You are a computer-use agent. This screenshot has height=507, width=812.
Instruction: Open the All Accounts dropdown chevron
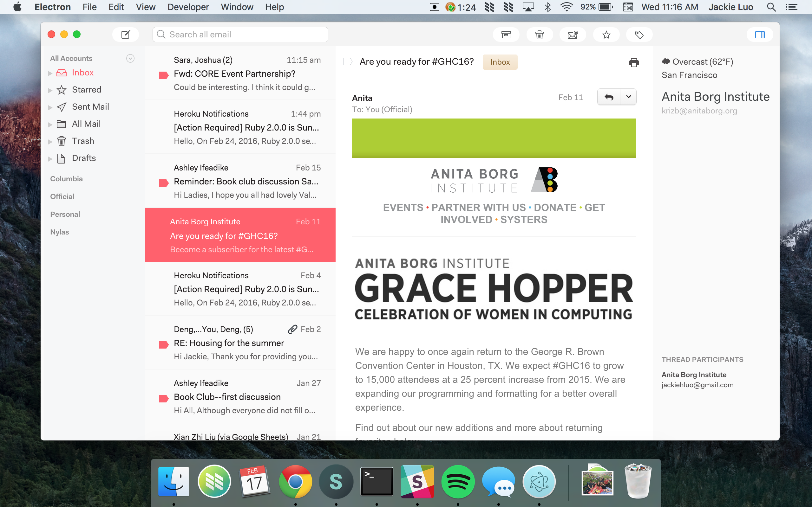130,58
